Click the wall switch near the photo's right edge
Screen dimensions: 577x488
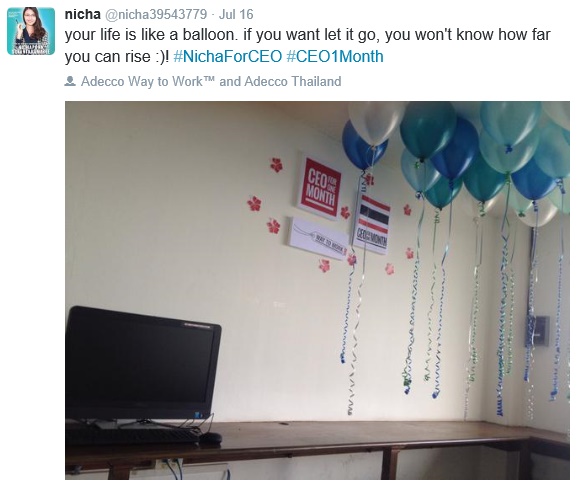point(541,330)
